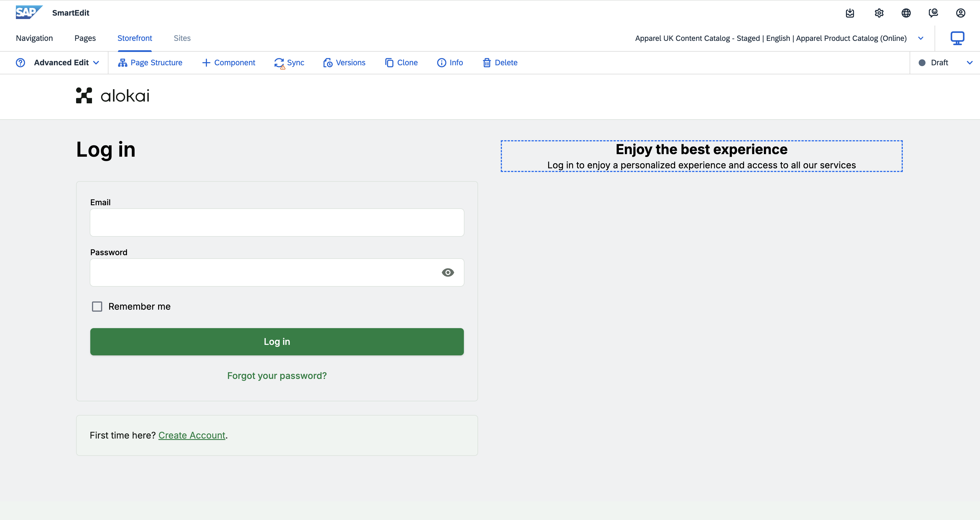Click the Info circle icon
The width and height of the screenshot is (980, 520).
pos(441,63)
